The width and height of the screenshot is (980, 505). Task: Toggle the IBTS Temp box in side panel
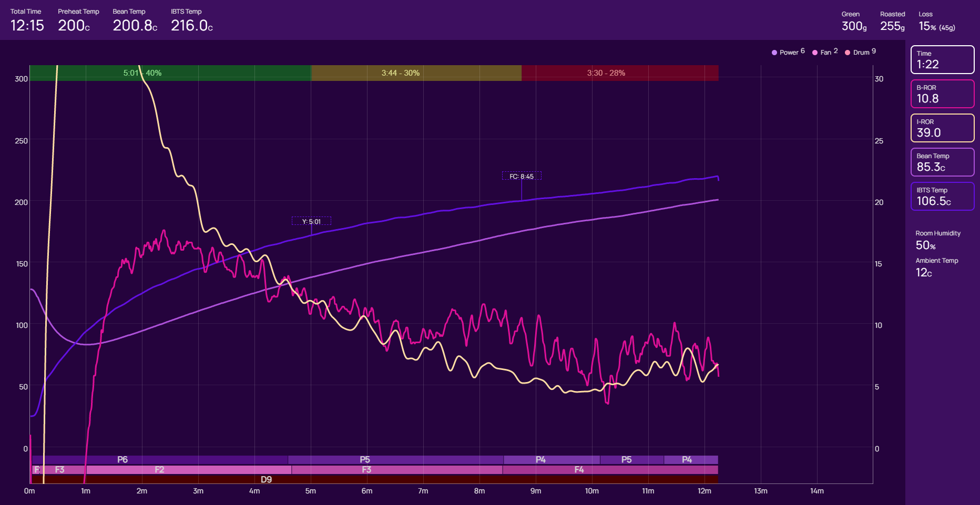pyautogui.click(x=942, y=196)
